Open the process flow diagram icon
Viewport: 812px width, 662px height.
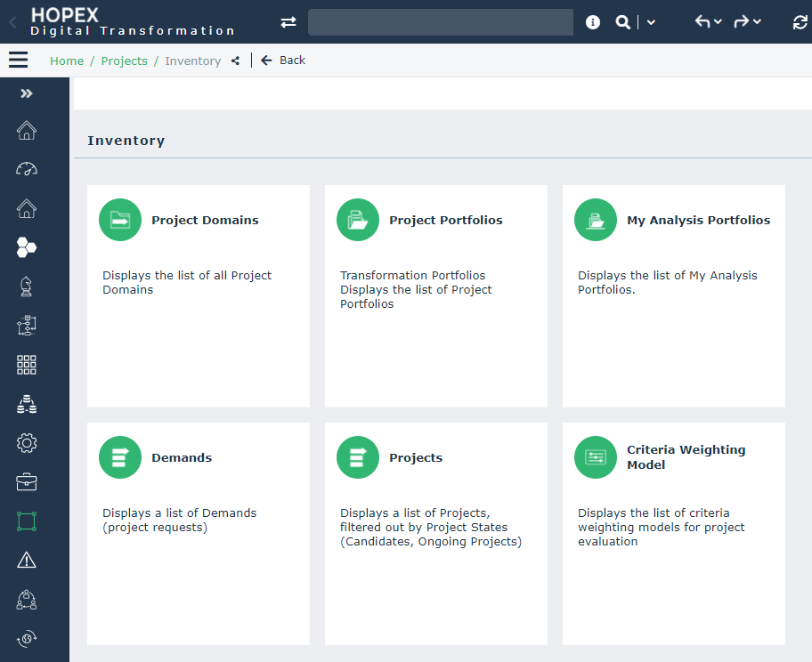pyautogui.click(x=27, y=326)
